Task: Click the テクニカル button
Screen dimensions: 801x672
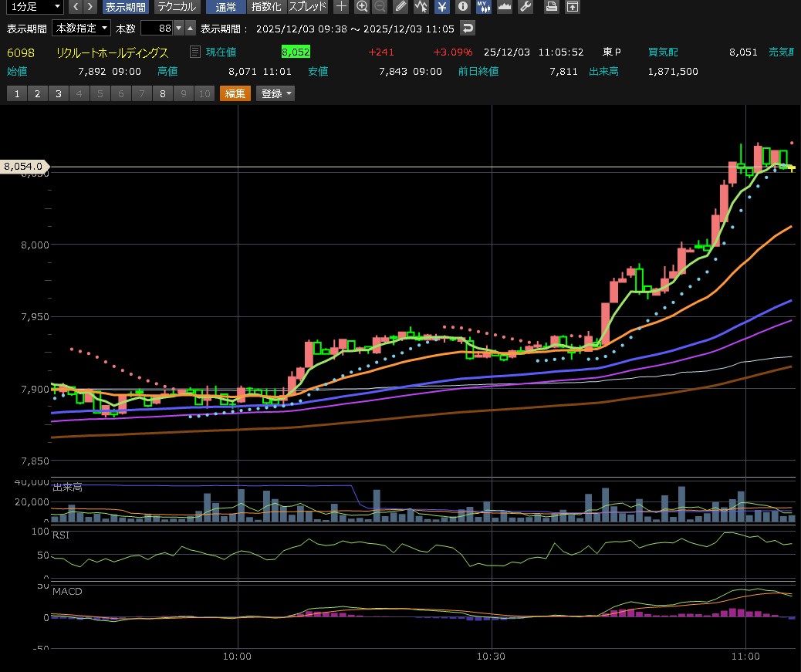Action: point(176,7)
